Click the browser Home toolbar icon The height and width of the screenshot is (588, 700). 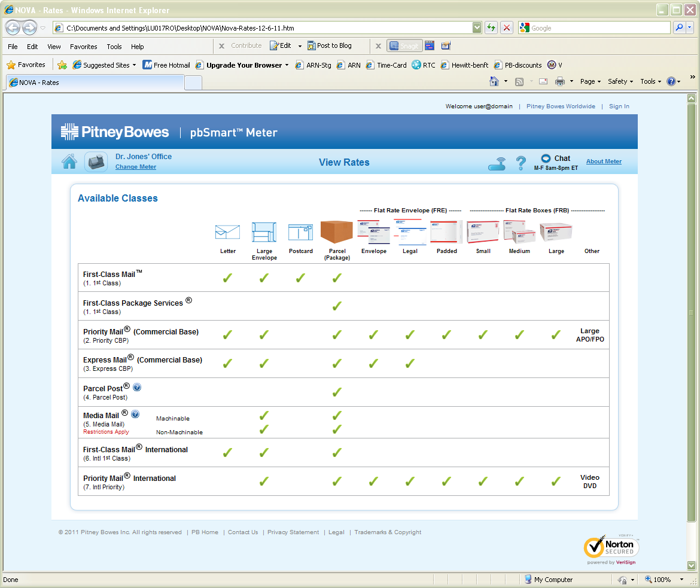[494, 81]
